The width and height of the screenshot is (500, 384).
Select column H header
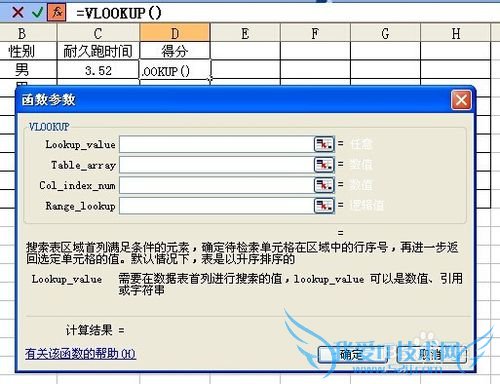(x=456, y=34)
